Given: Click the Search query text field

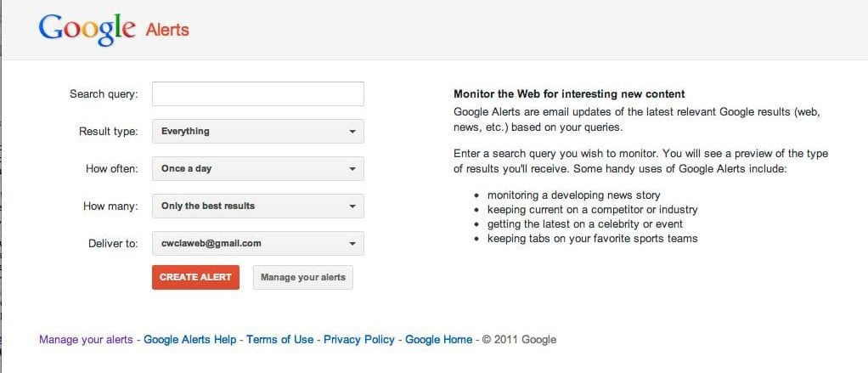Looking at the screenshot, I should tap(258, 94).
